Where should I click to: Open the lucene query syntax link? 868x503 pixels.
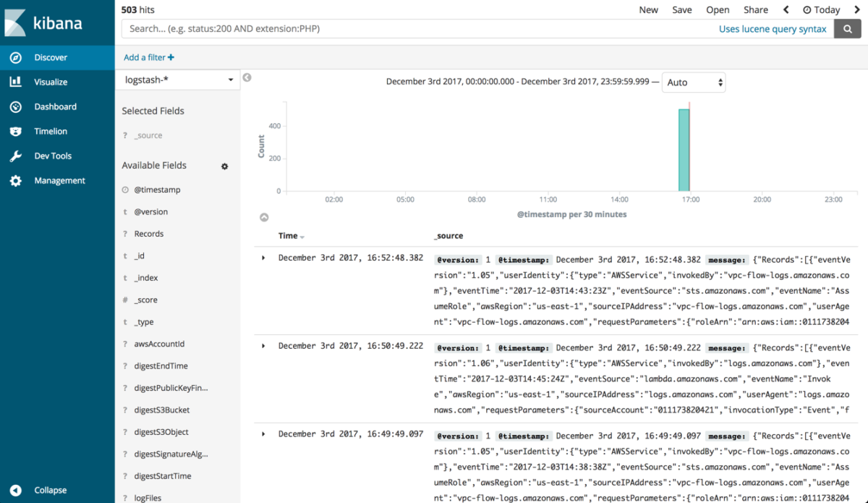772,29
